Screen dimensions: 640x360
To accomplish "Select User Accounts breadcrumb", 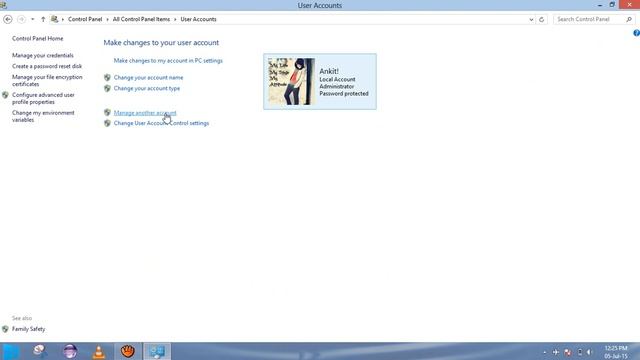I will [x=198, y=19].
